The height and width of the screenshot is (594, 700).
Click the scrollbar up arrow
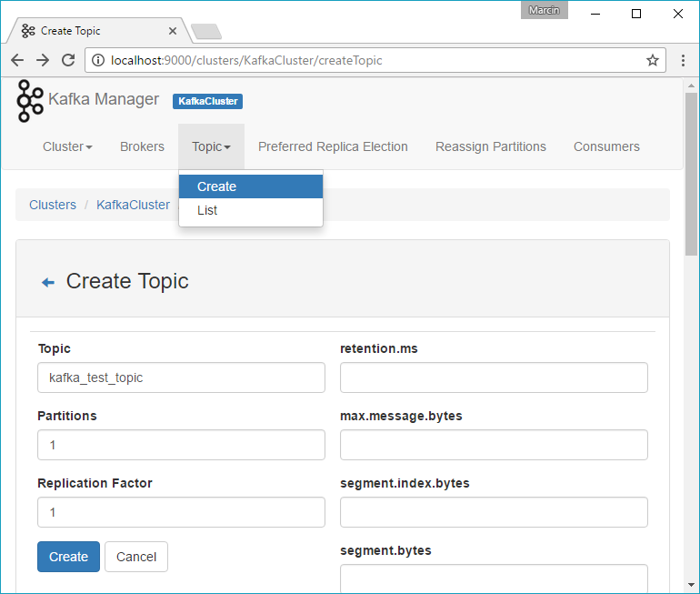point(691,86)
